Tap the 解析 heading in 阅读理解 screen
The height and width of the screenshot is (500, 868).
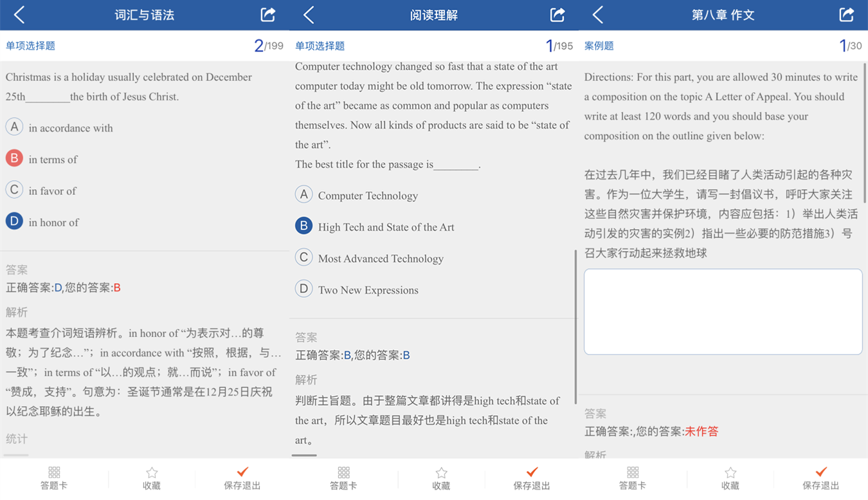pyautogui.click(x=306, y=380)
